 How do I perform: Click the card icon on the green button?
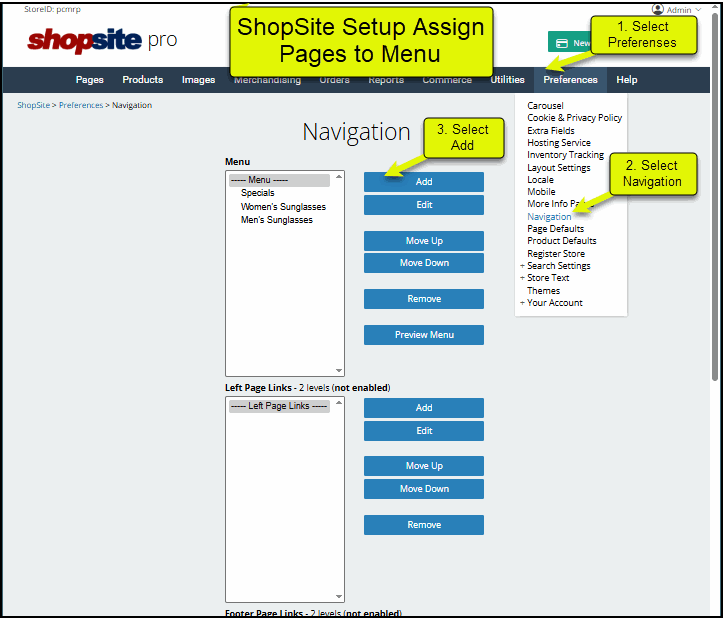pos(562,43)
